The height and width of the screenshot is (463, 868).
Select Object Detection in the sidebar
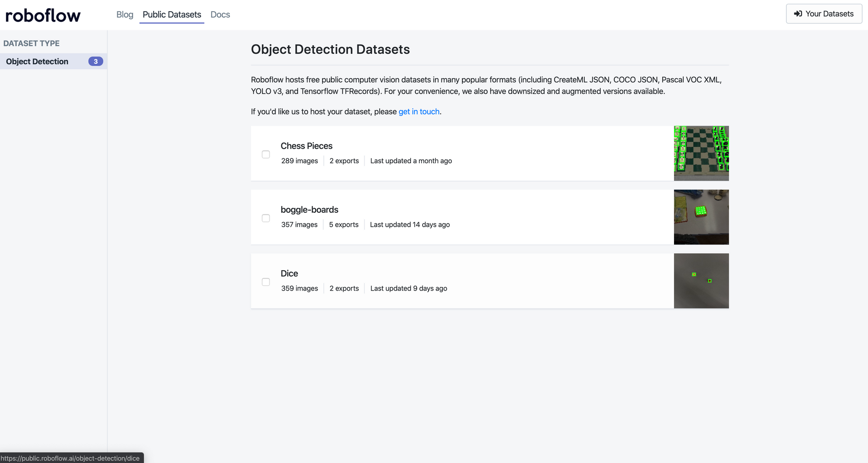(x=37, y=61)
